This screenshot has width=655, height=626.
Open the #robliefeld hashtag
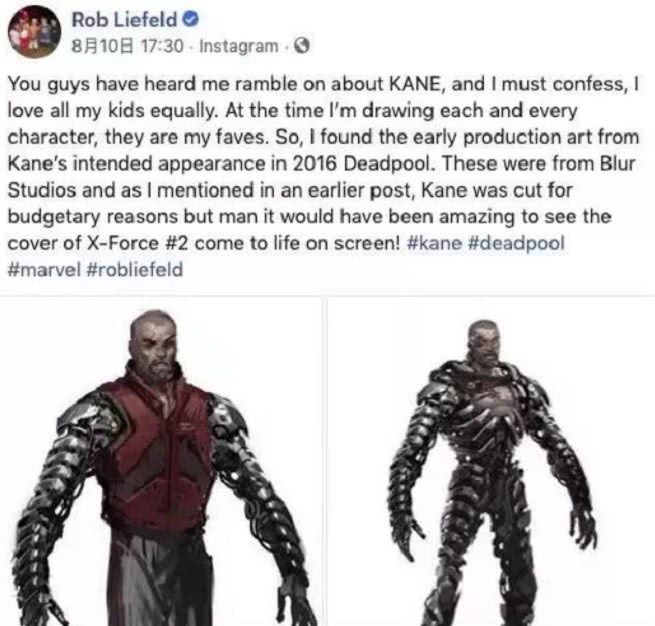tap(135, 269)
